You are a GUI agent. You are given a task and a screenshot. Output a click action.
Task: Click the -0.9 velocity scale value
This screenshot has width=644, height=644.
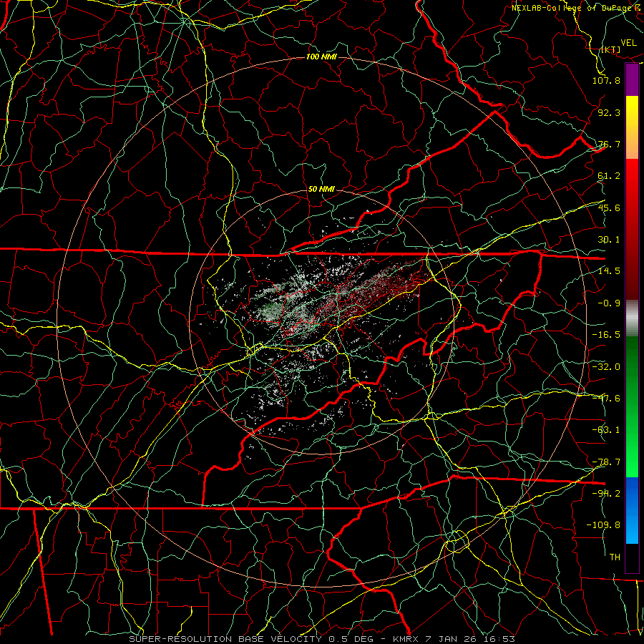(x=609, y=303)
